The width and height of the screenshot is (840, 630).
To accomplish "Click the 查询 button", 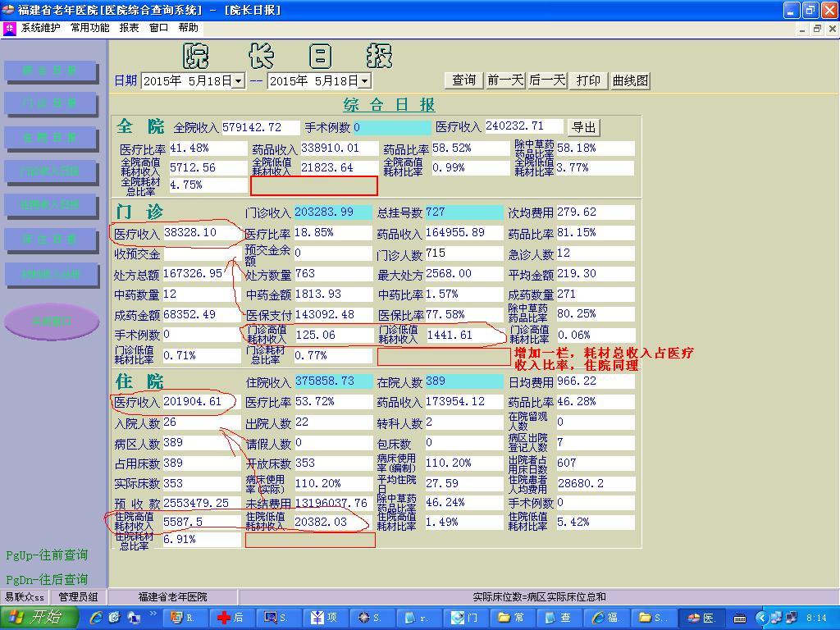I will 464,80.
